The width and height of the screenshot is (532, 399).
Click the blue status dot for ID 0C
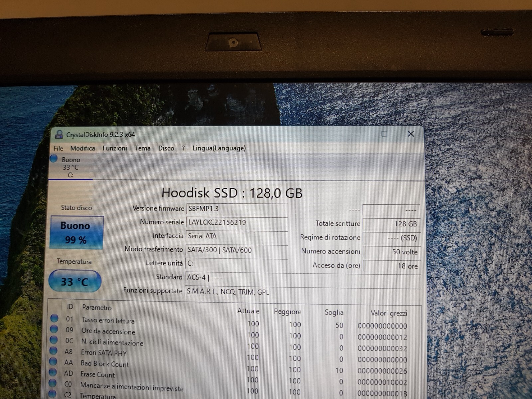coord(54,340)
